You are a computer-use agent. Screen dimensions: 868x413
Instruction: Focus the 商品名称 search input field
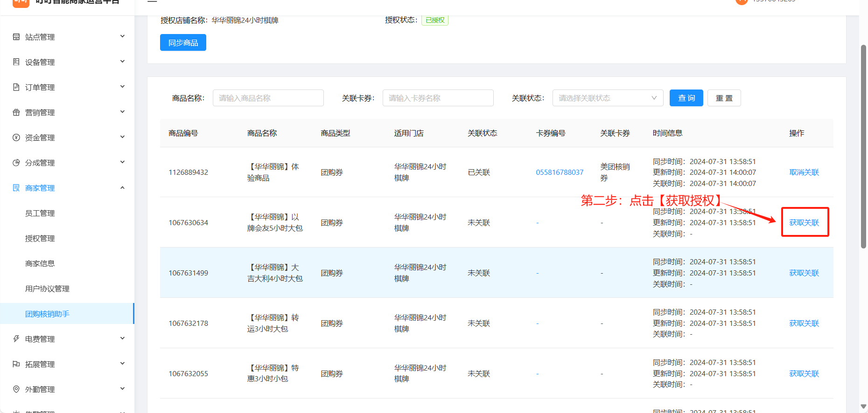(x=268, y=98)
